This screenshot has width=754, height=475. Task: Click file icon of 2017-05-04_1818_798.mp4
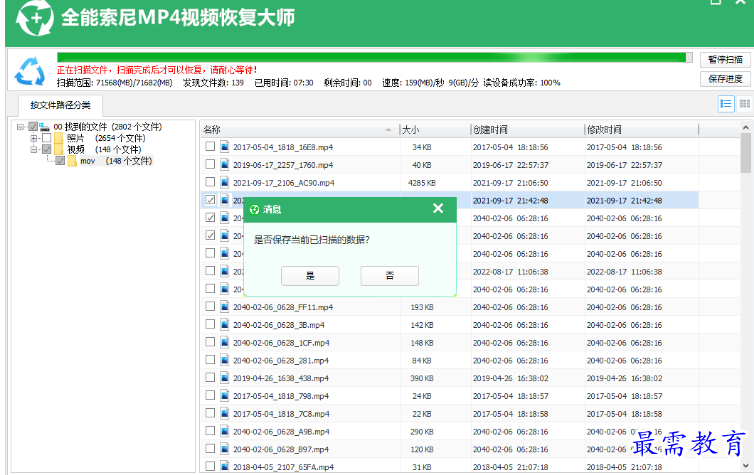[225, 396]
